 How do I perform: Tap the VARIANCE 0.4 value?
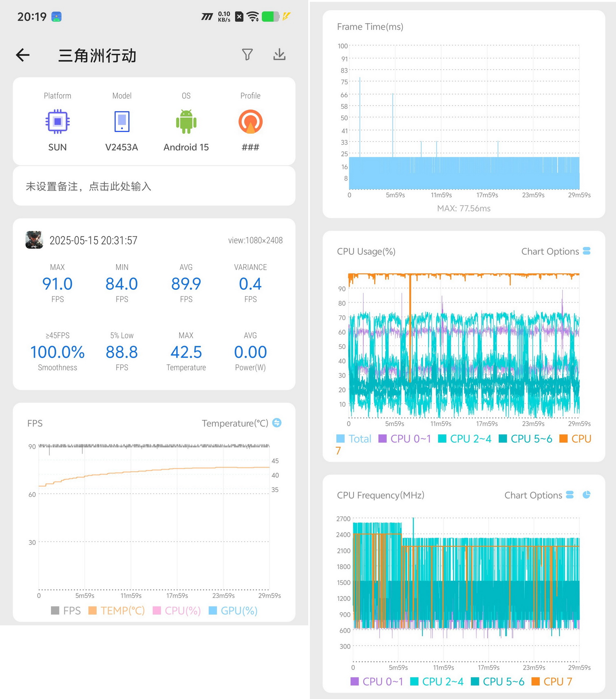tap(250, 284)
